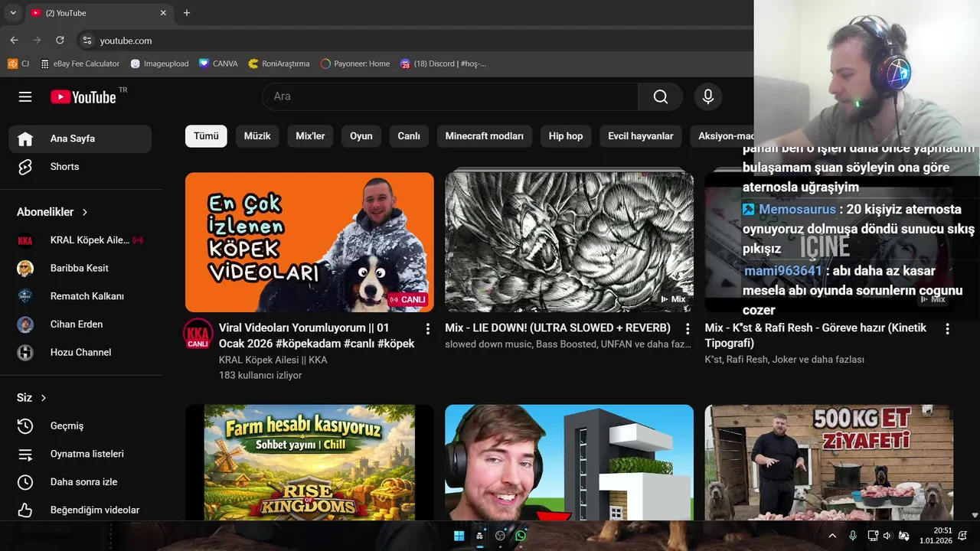
Task: Open Hozu Channel subscription
Action: click(80, 352)
